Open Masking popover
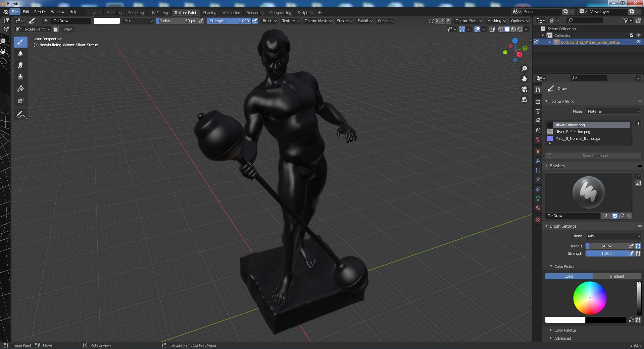The width and height of the screenshot is (644, 349). tap(496, 21)
